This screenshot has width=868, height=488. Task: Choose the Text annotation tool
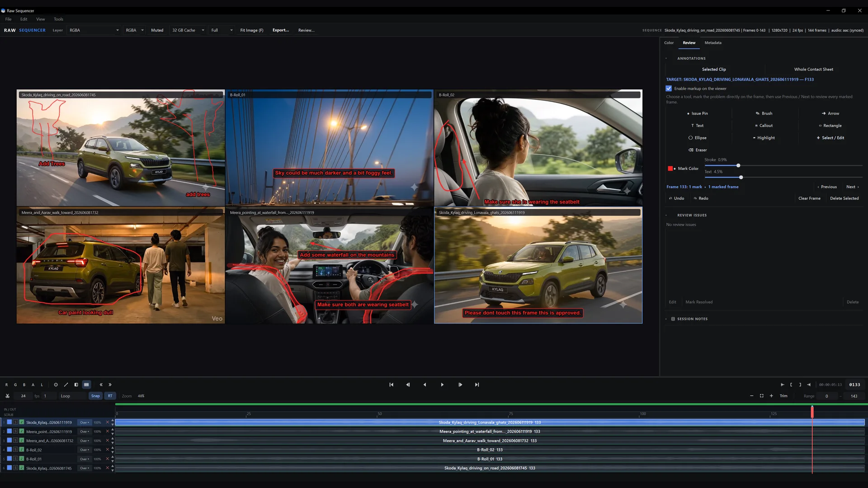click(698, 126)
